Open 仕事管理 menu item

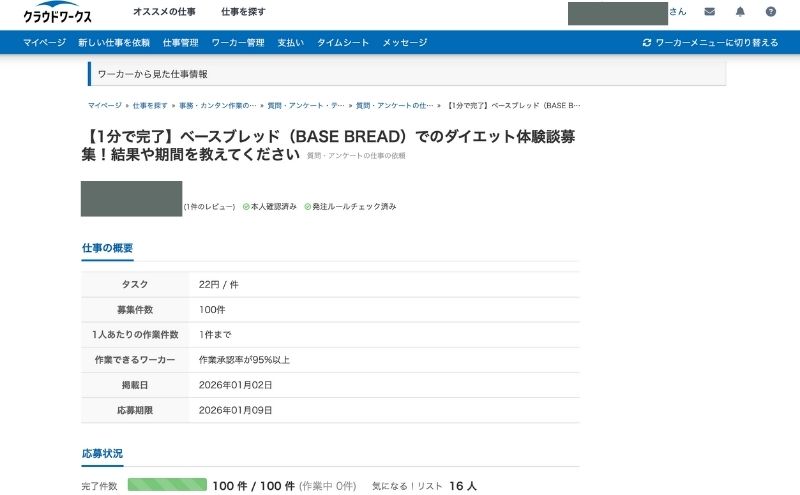click(181, 42)
